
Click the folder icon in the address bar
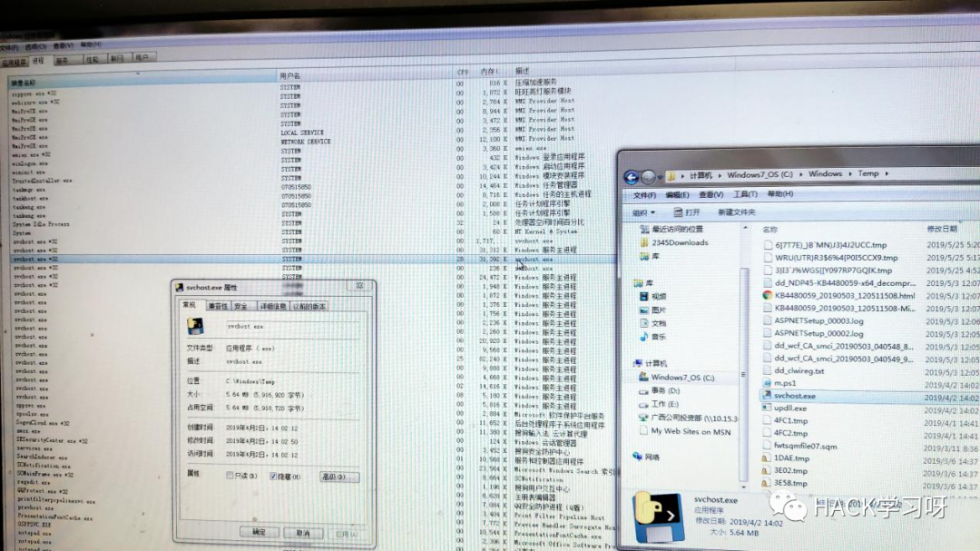pos(671,176)
